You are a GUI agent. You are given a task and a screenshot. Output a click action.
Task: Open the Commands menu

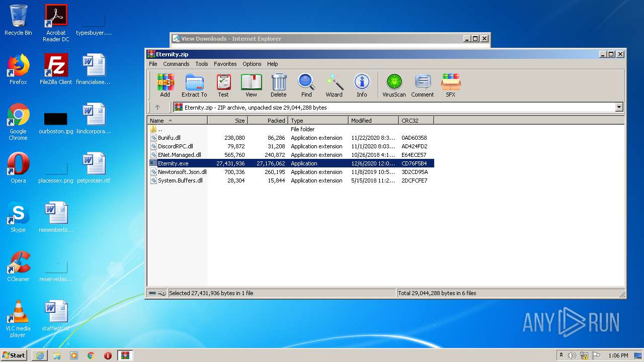pos(176,64)
